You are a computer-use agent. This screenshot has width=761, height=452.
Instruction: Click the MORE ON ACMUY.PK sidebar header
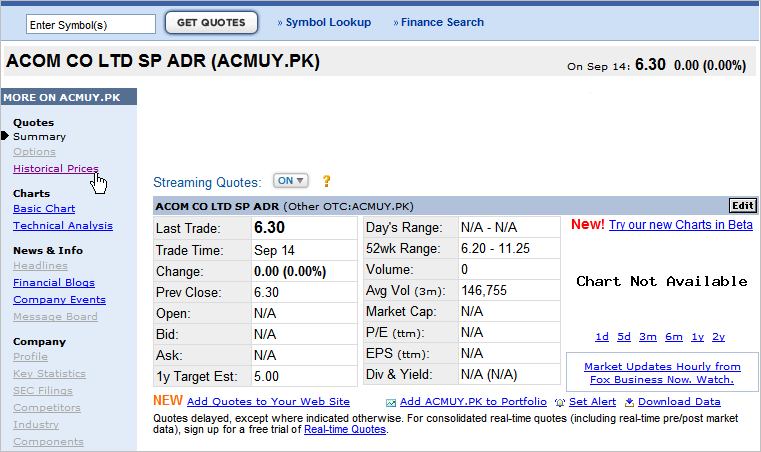(68, 97)
